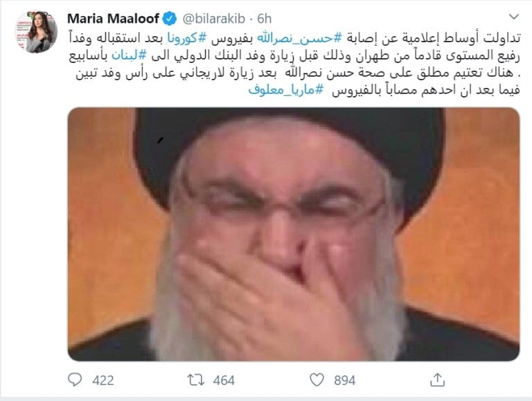This screenshot has width=532, height=401.
Task: Click the blue verified badge
Action: (x=170, y=19)
